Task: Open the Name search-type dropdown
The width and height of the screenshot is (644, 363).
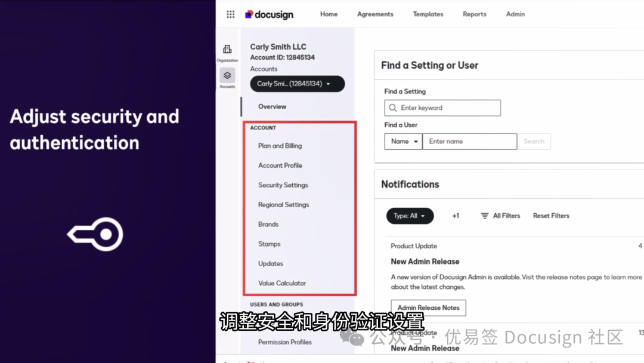Action: point(403,141)
